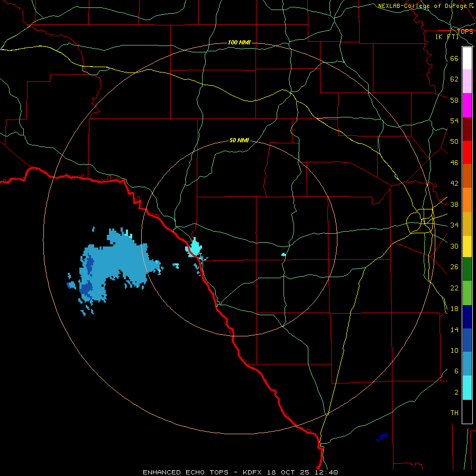
Task: Click the dark orange legend swatch
Action: pyautogui.click(x=467, y=176)
